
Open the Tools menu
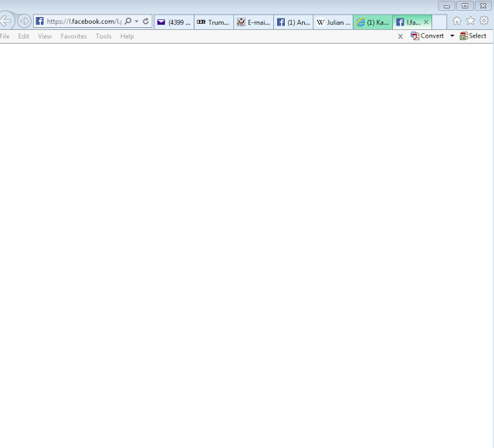pos(103,36)
